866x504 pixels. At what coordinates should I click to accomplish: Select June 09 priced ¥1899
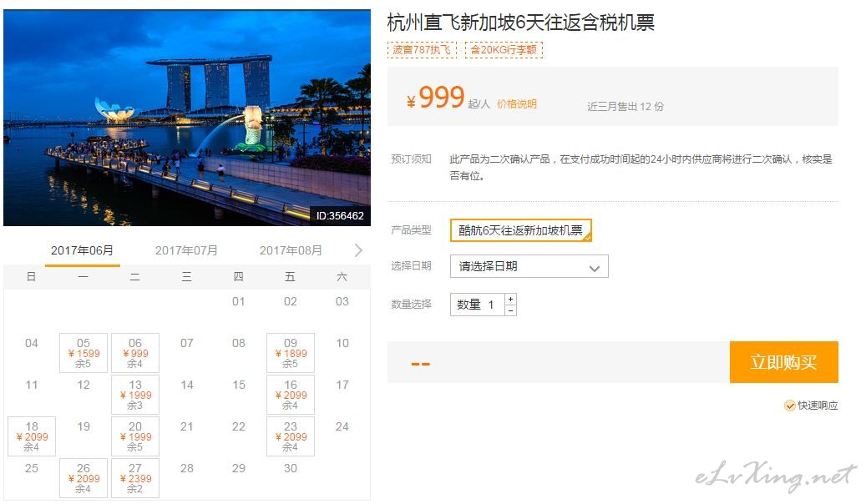[291, 353]
